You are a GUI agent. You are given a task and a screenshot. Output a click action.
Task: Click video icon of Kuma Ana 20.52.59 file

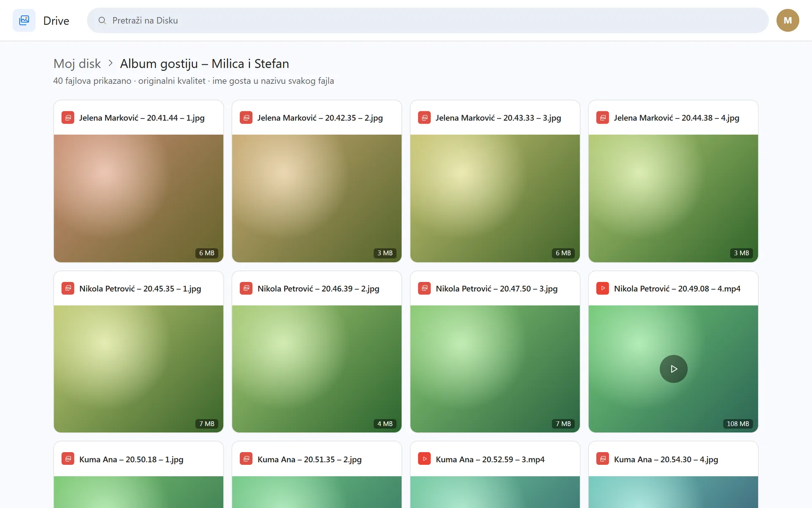coord(424,459)
